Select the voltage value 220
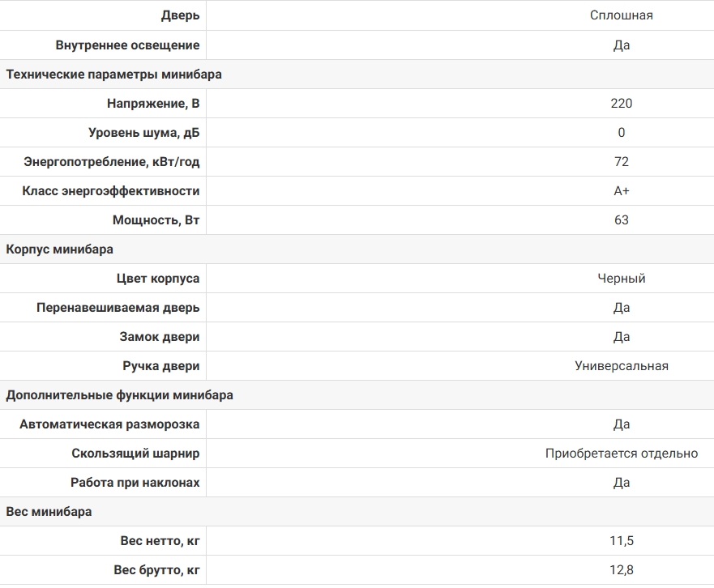 (x=621, y=104)
